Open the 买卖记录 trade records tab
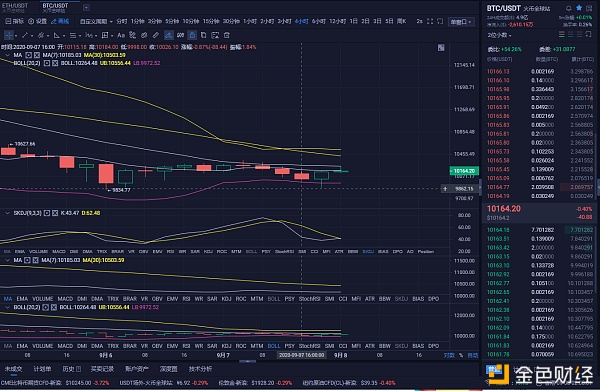This screenshot has height=391, width=600. (x=102, y=369)
